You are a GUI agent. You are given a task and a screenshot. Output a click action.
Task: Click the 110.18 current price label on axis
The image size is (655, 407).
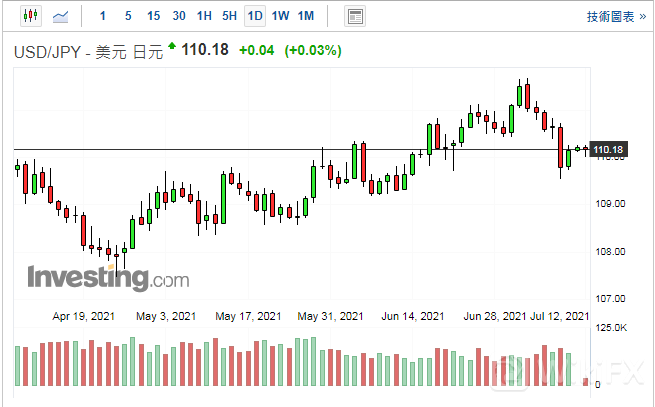tap(608, 150)
